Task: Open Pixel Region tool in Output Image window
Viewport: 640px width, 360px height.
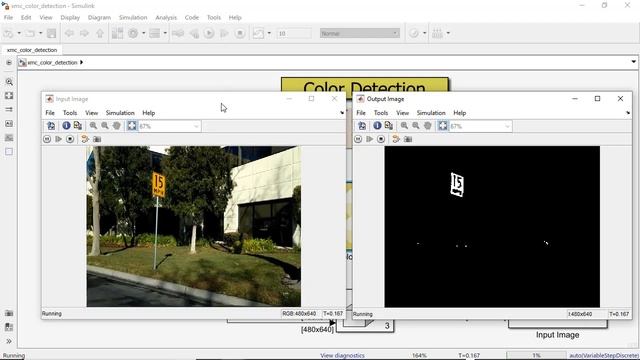Action: pyautogui.click(x=389, y=126)
